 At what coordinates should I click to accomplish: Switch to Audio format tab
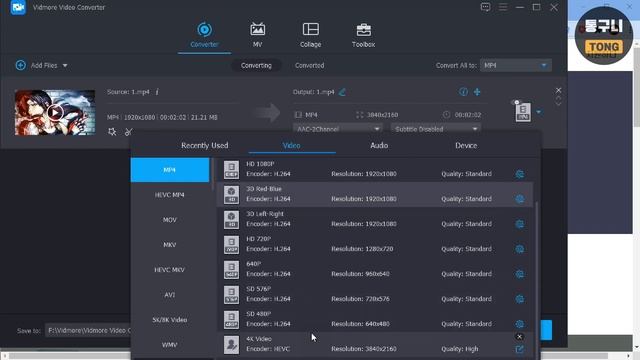pyautogui.click(x=379, y=145)
